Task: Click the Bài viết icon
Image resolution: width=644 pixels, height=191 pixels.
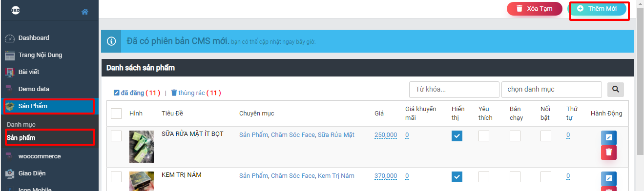Action: point(10,72)
